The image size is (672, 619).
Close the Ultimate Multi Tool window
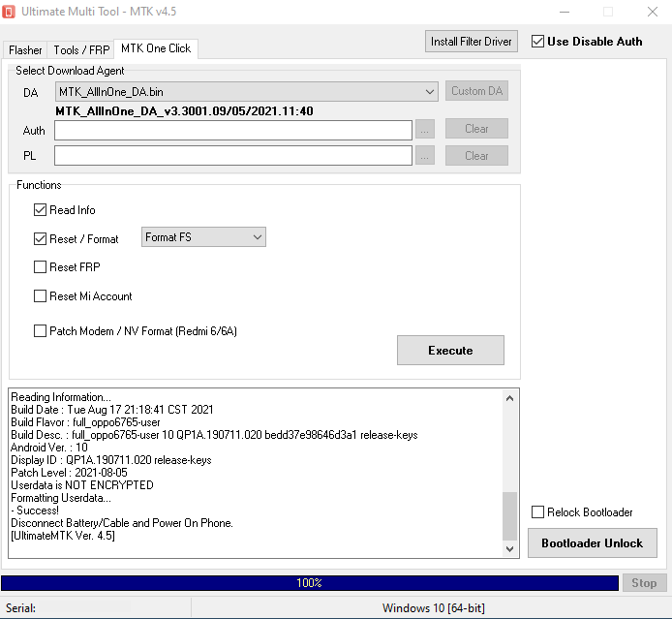pos(653,12)
